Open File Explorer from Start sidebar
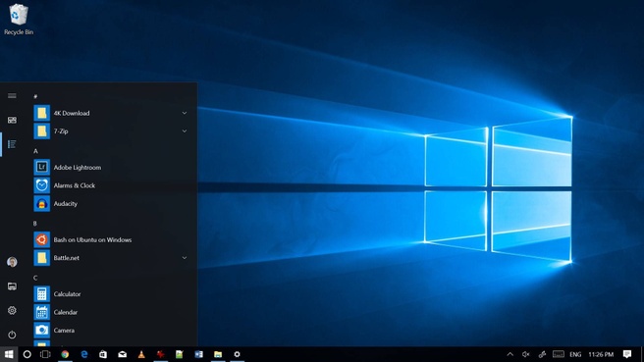The height and width of the screenshot is (362, 644). click(x=12, y=286)
